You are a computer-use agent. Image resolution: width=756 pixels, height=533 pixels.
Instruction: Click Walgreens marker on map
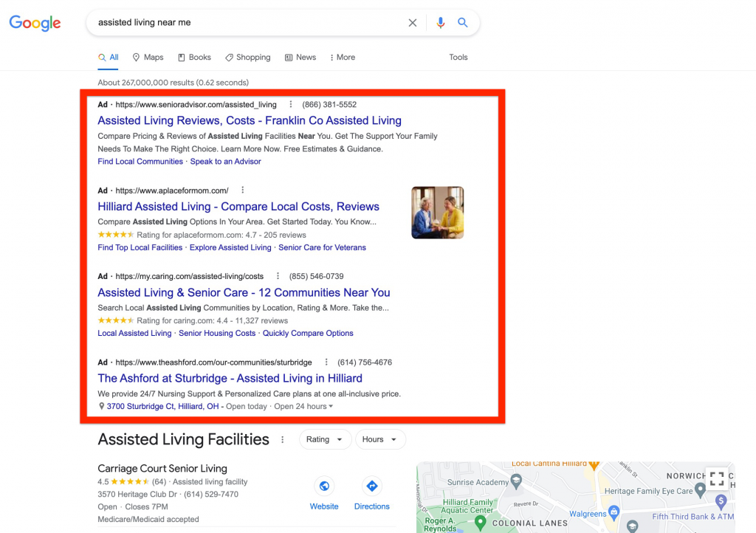(614, 512)
